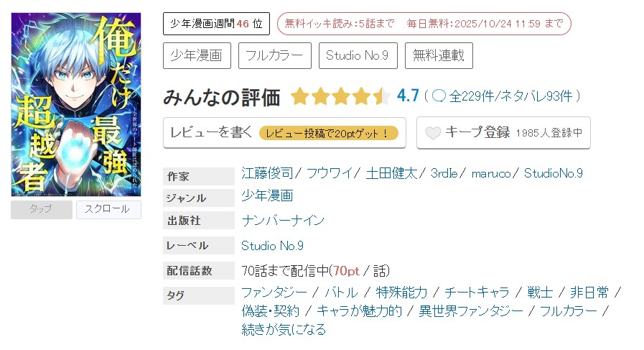The width and height of the screenshot is (644, 350).
Task: Open author 土田健太 link
Action: point(393,173)
